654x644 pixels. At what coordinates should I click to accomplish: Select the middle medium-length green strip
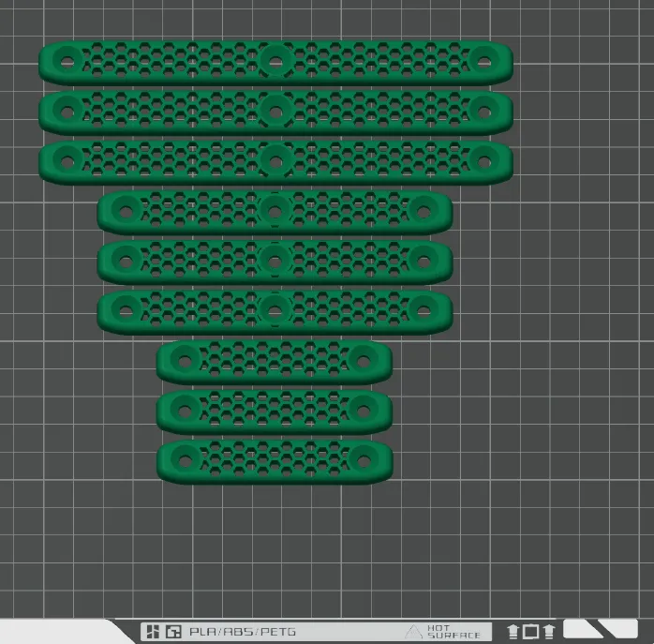tap(275, 262)
